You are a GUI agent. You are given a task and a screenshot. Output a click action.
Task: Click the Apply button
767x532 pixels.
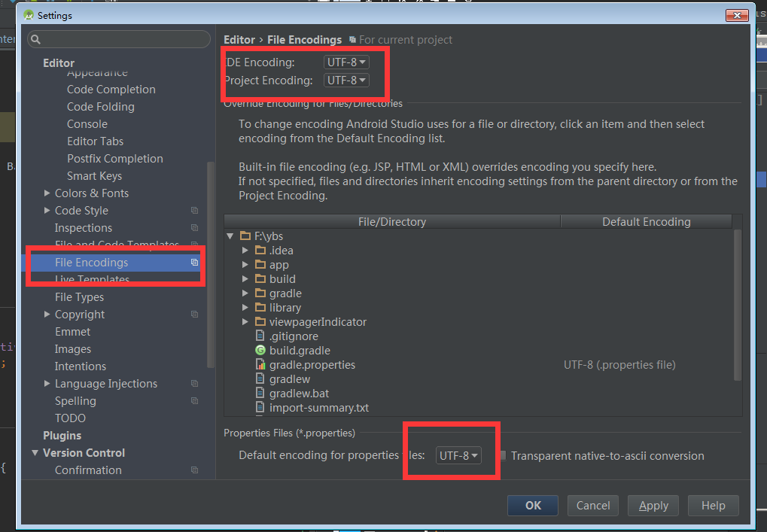[x=653, y=505]
